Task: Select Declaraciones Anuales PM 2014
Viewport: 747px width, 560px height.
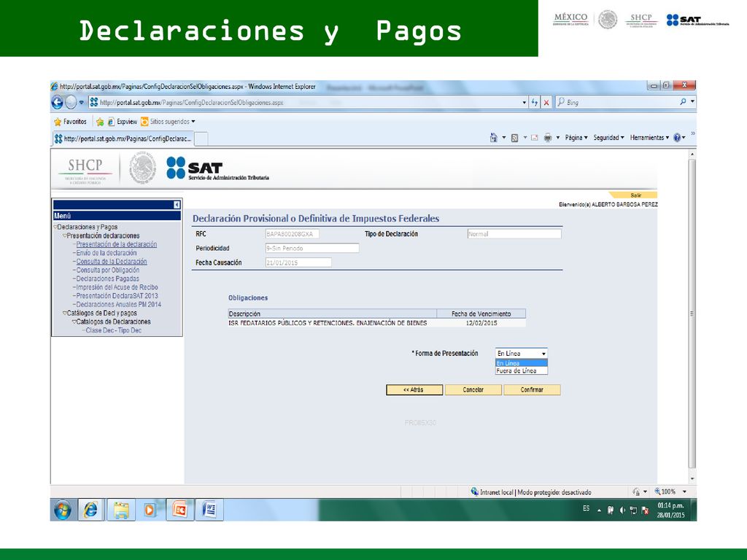Action: pyautogui.click(x=119, y=304)
